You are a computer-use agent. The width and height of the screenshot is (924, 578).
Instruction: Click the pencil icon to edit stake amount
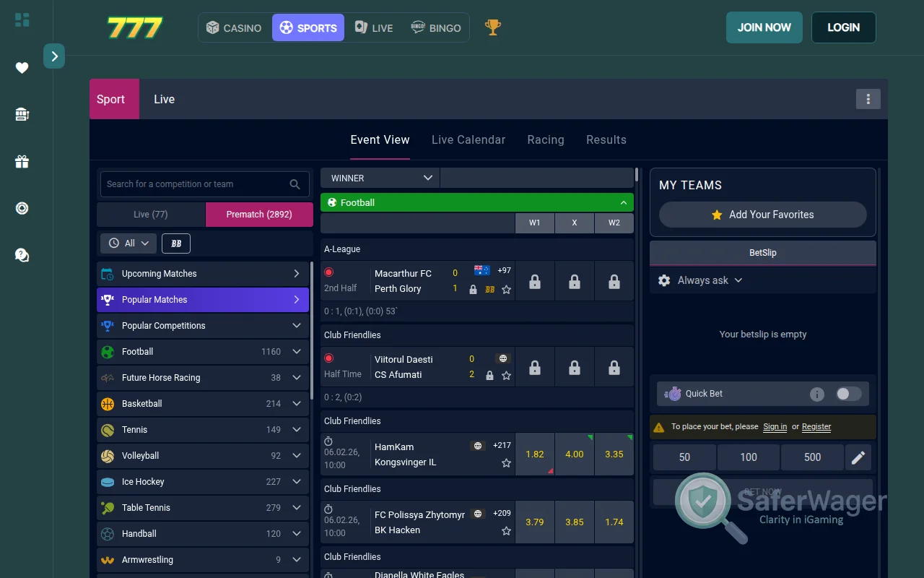click(858, 457)
